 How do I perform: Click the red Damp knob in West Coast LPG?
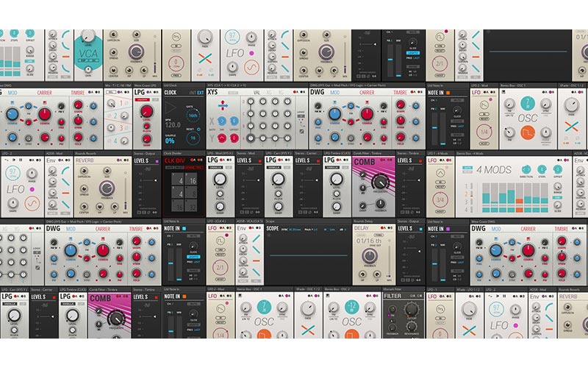pos(146,139)
